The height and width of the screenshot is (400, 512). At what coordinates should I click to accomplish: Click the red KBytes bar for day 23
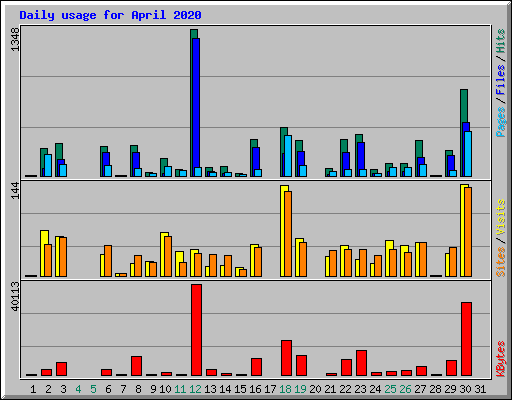pyautogui.click(x=361, y=363)
